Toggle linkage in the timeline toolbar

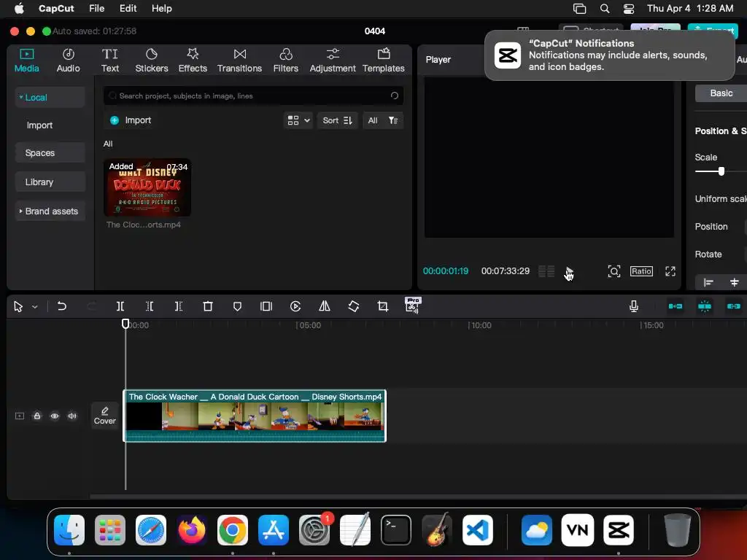(x=734, y=306)
